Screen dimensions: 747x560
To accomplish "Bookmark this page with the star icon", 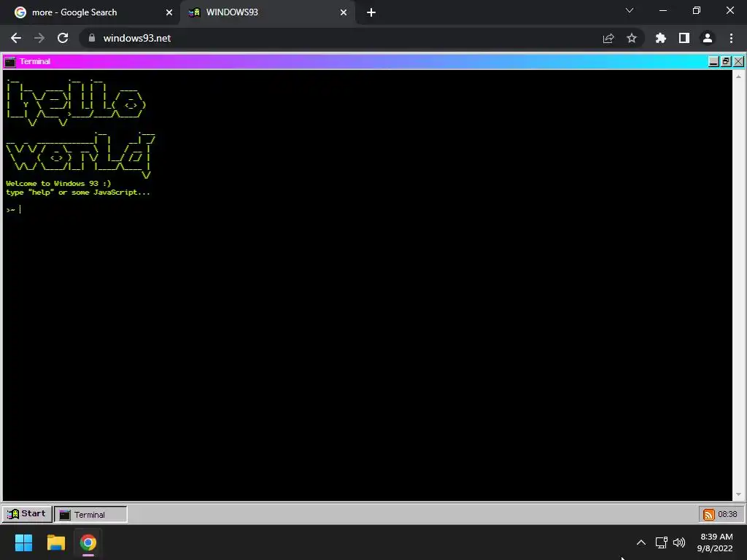I will 632,38.
